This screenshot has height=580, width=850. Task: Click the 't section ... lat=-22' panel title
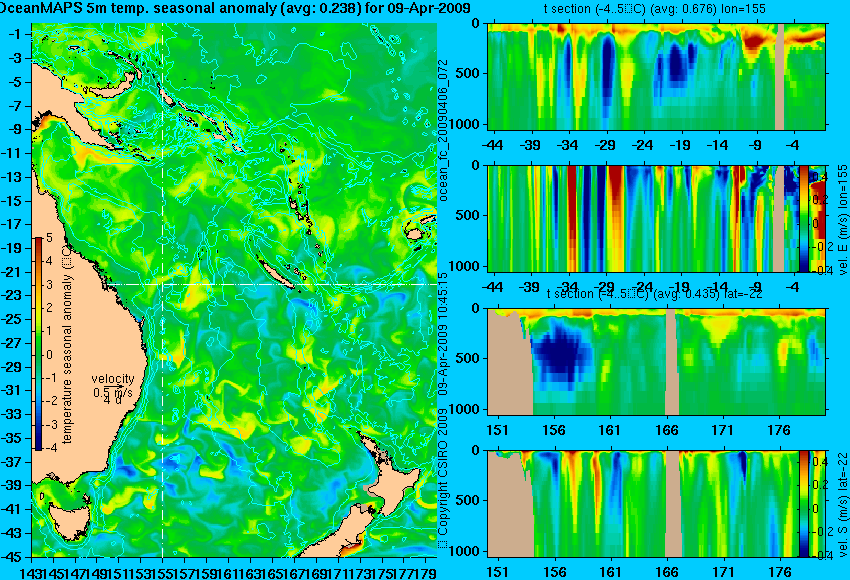coord(655,294)
